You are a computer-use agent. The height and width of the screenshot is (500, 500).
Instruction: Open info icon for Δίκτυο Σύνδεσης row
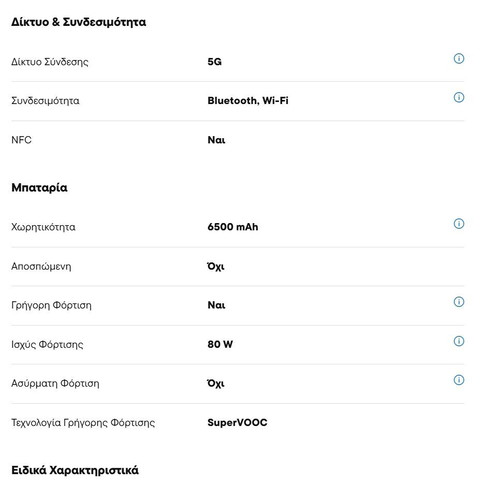coord(459,59)
